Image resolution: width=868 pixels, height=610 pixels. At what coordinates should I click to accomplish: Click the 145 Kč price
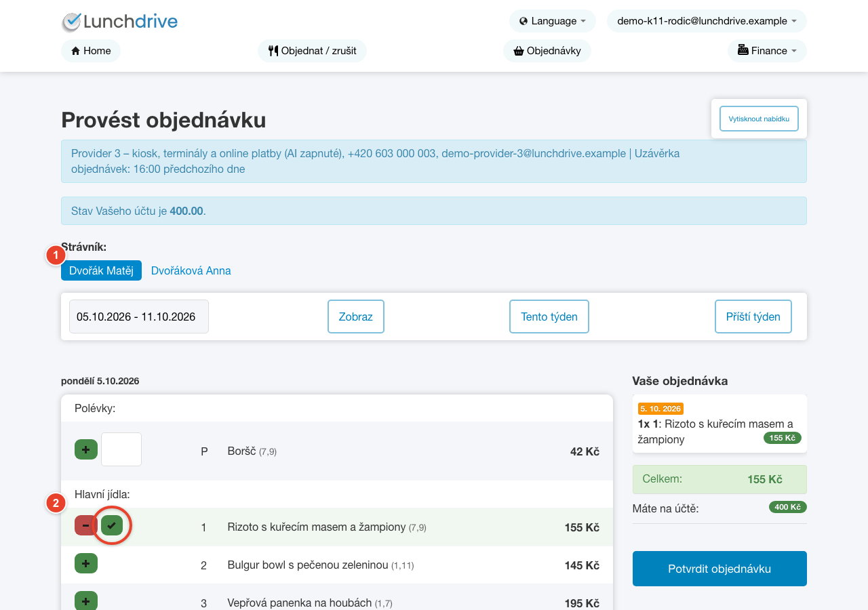tap(582, 565)
